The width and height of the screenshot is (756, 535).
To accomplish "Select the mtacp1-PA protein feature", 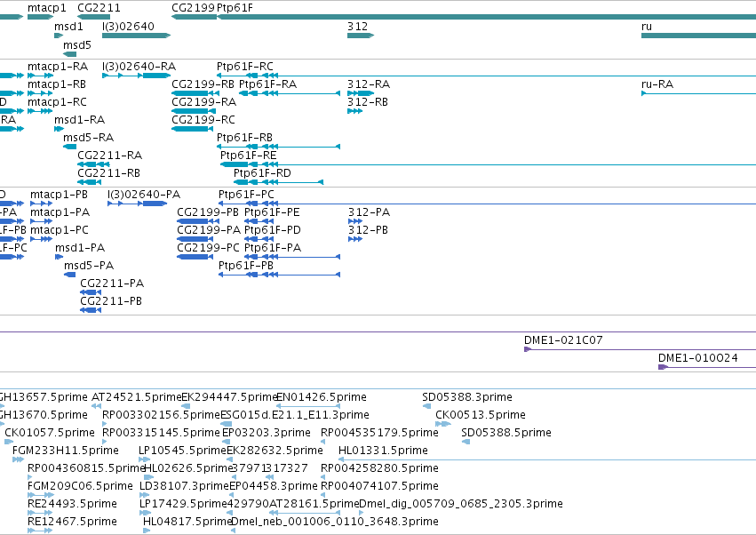I will (x=42, y=221).
